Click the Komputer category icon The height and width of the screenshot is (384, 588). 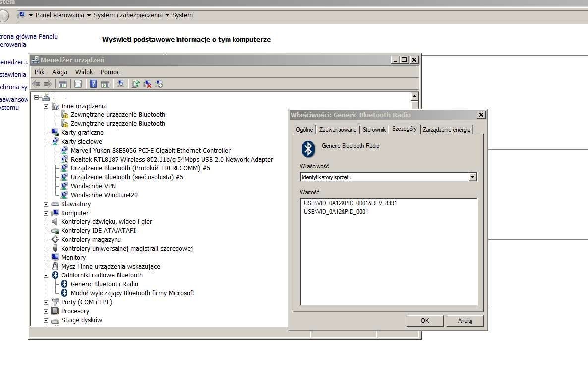(55, 213)
